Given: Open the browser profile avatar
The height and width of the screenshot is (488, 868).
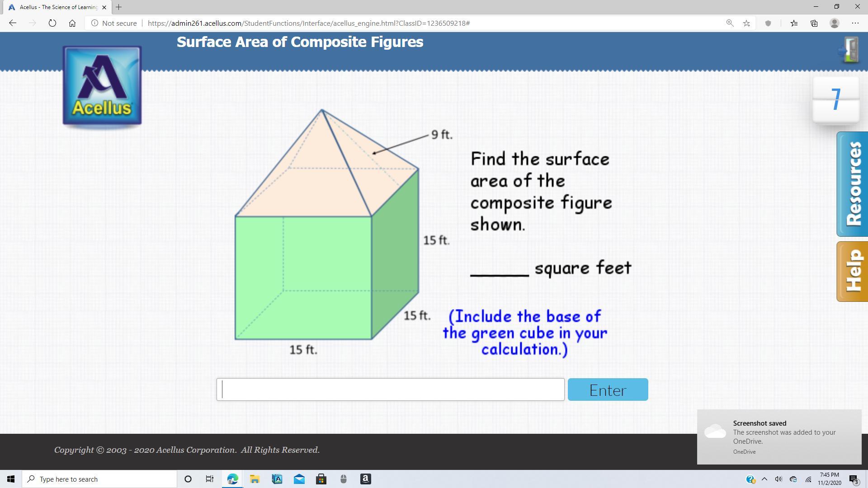Looking at the screenshot, I should click(x=835, y=23).
